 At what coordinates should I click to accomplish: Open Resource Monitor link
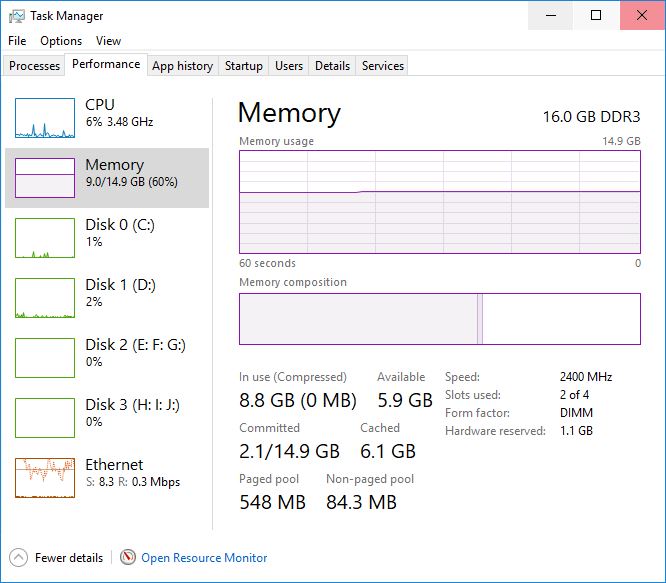point(204,558)
